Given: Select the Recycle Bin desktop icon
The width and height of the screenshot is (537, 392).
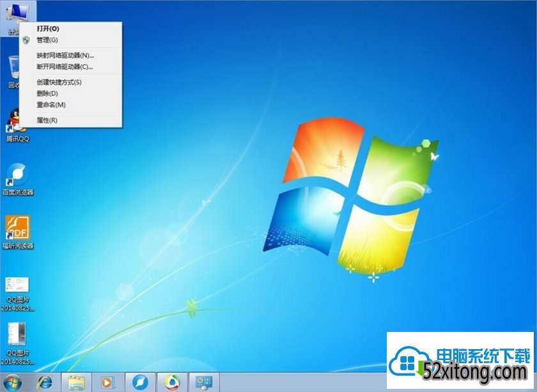Looking at the screenshot, I should click(x=13, y=71).
